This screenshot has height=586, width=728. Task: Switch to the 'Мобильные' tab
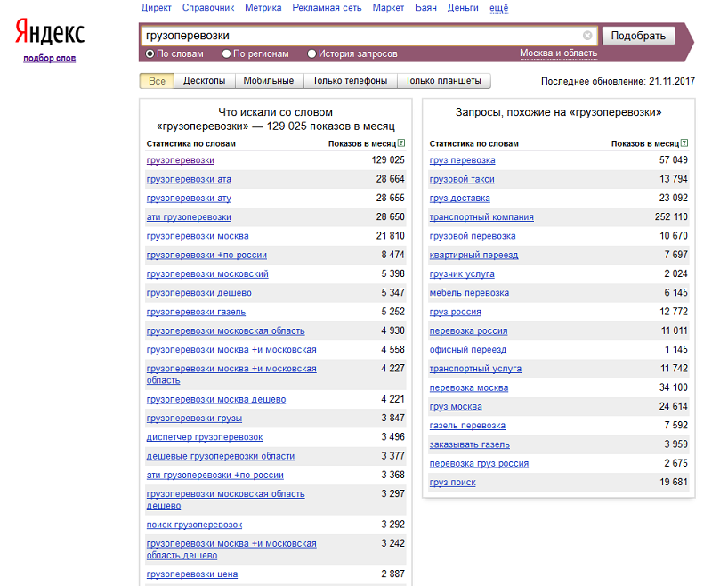269,81
